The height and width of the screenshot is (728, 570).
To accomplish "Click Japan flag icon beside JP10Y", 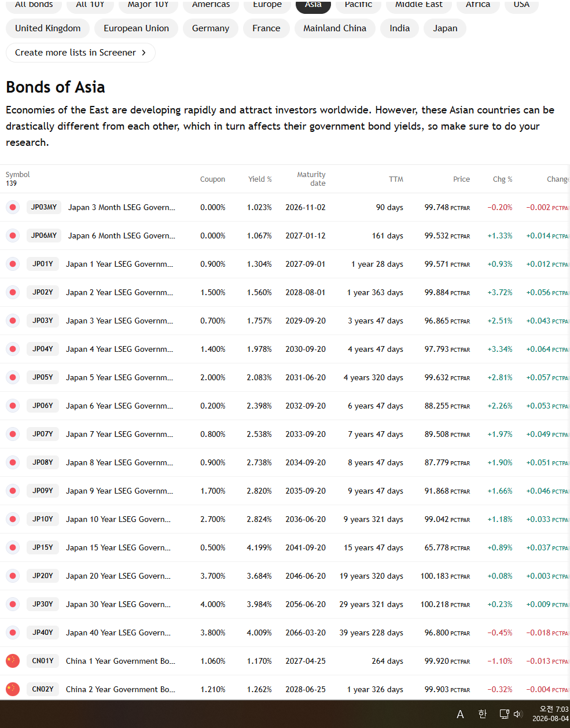I will (13, 519).
